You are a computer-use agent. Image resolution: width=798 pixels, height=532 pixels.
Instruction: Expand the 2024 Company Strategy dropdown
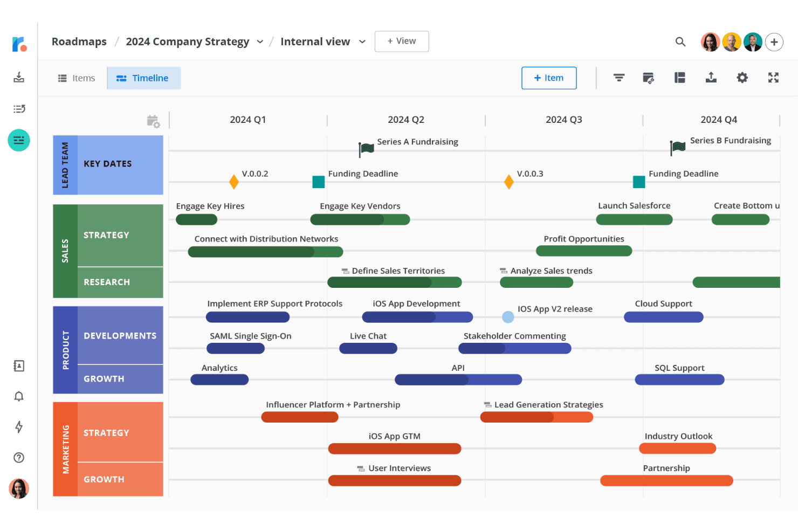click(x=260, y=42)
